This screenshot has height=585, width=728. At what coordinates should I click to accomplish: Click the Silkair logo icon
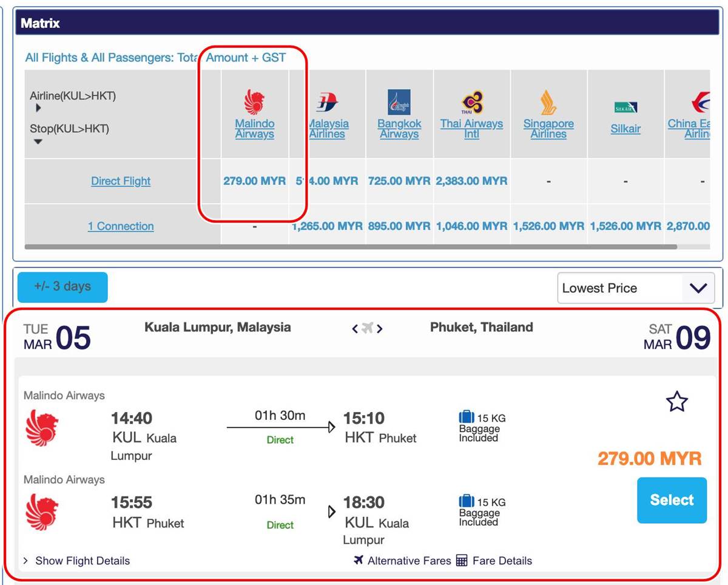(x=625, y=108)
